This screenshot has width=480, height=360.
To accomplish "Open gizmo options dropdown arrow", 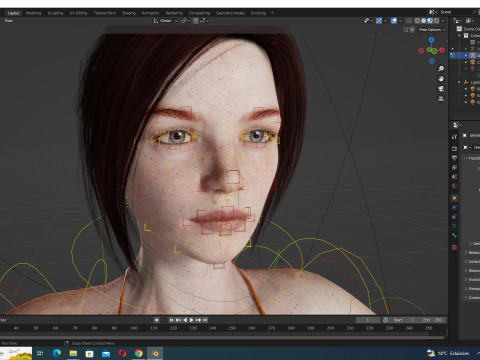I will [385, 21].
